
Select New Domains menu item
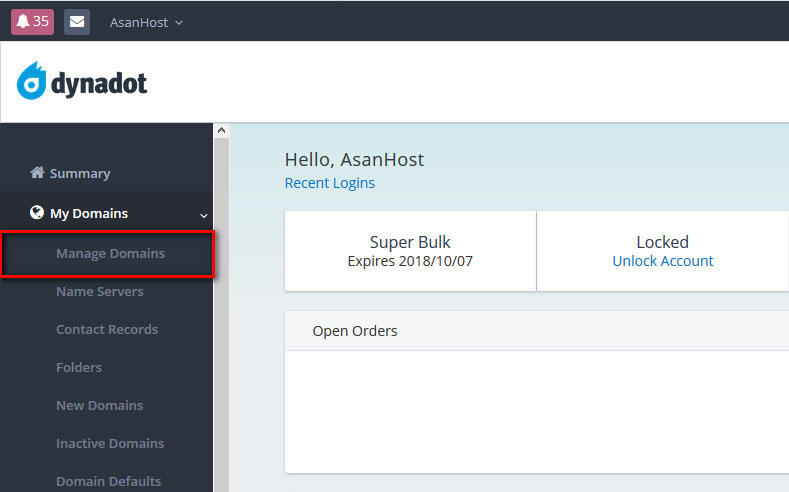pos(99,406)
